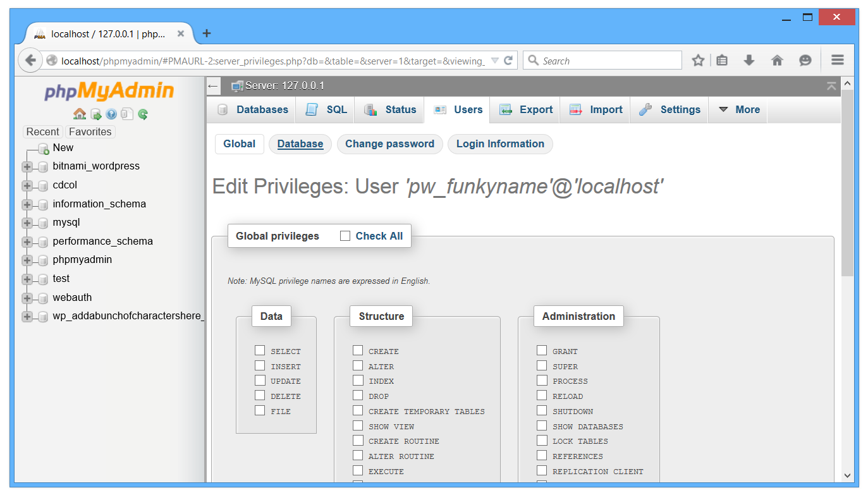868x495 pixels.
Task: Collapse the top panel with arrow icon
Action: 831,86
